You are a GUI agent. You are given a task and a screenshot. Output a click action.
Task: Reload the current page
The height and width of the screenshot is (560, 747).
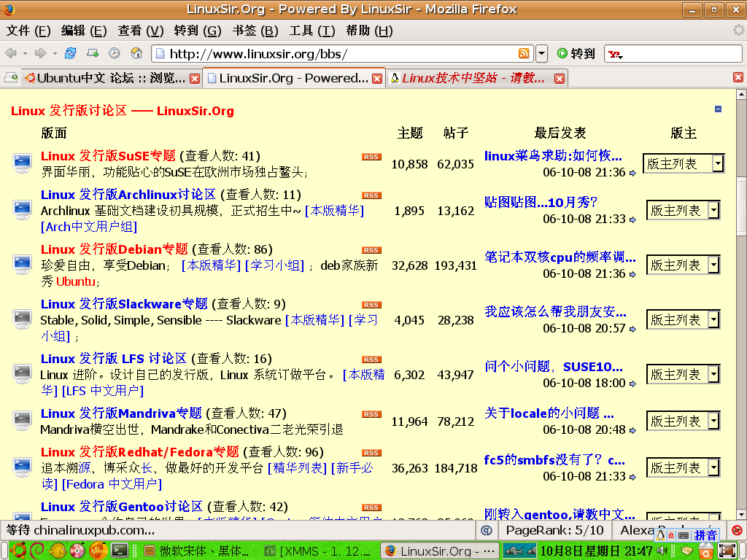[x=71, y=53]
